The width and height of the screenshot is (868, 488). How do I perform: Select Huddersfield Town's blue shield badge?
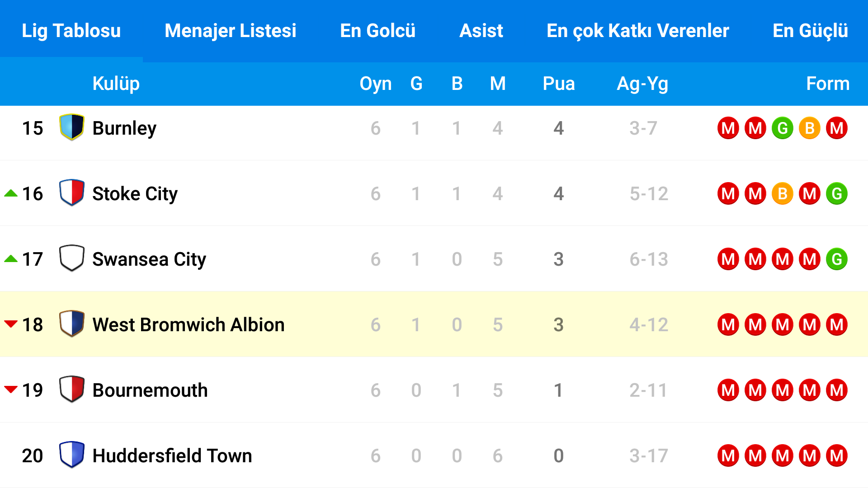(71, 455)
